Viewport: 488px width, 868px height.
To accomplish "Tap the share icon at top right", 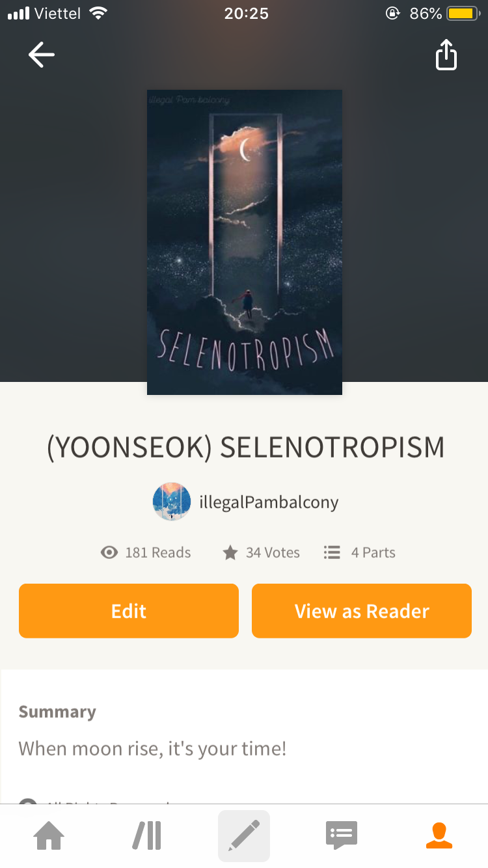I will tap(446, 55).
